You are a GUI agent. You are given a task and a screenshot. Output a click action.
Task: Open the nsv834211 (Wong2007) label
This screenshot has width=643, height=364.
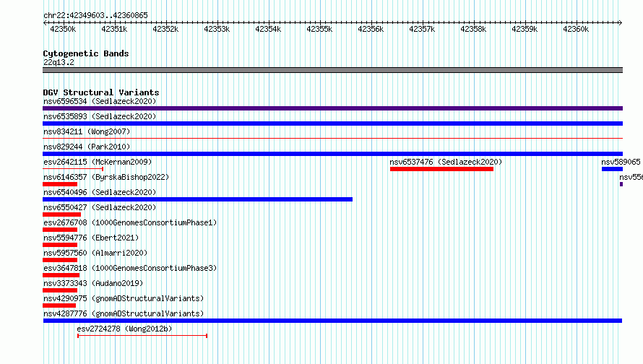point(87,131)
